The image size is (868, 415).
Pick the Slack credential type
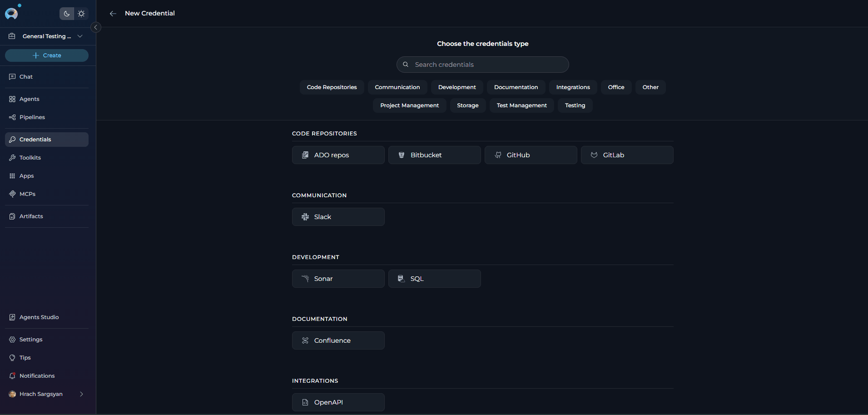pos(338,217)
